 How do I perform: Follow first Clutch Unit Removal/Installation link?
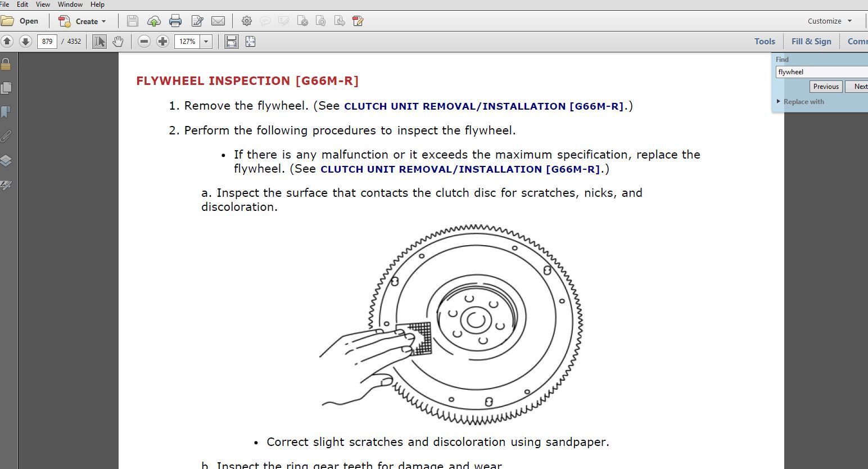point(483,106)
